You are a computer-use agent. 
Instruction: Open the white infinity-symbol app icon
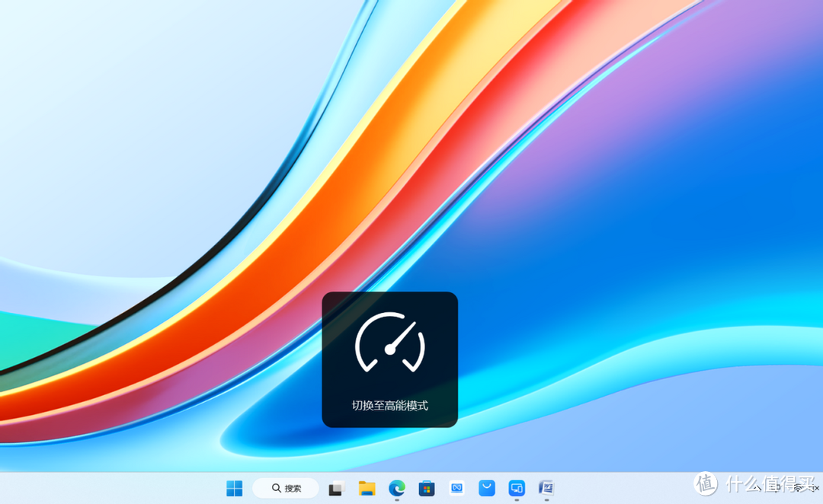[456, 488]
